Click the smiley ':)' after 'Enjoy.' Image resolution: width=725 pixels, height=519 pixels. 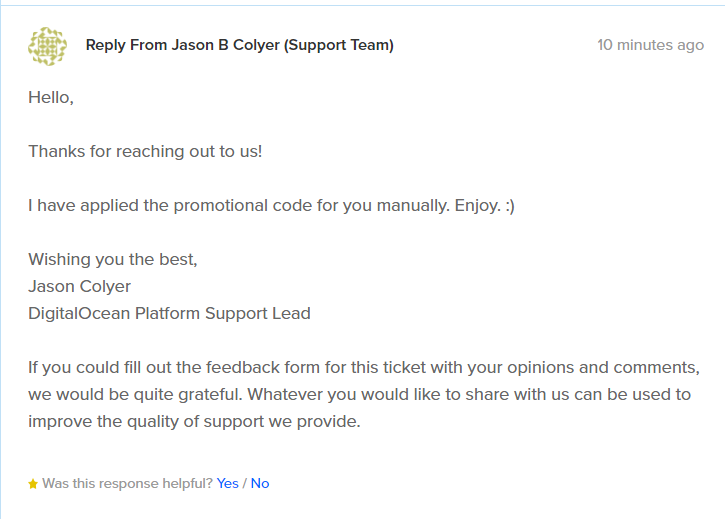click(x=510, y=205)
